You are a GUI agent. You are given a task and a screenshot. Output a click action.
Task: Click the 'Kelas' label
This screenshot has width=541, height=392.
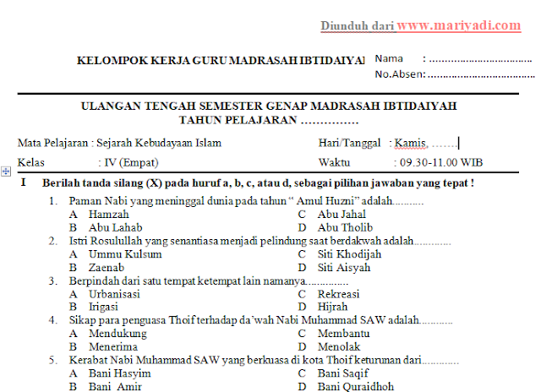click(31, 162)
